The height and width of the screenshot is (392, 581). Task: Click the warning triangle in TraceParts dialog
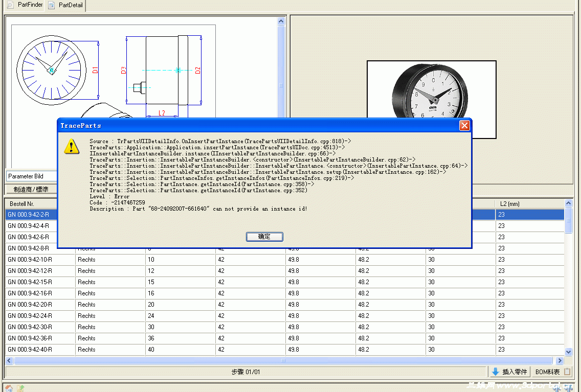72,147
